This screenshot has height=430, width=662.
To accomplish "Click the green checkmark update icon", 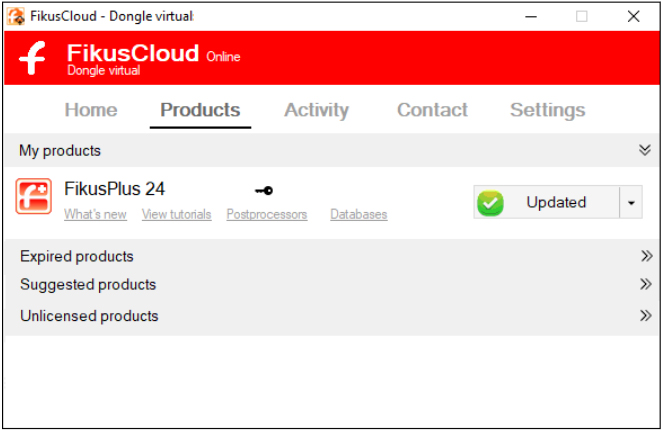I will coord(490,203).
